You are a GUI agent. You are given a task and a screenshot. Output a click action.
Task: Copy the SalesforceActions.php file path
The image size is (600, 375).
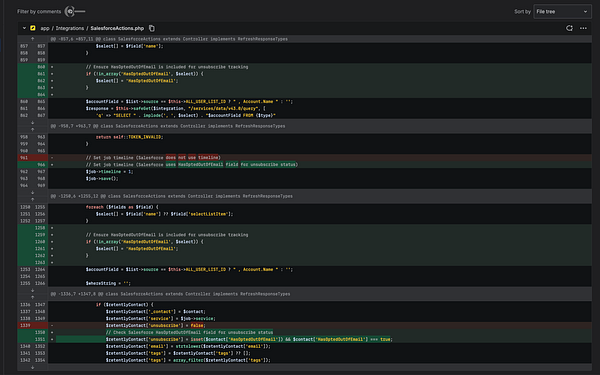(x=152, y=28)
